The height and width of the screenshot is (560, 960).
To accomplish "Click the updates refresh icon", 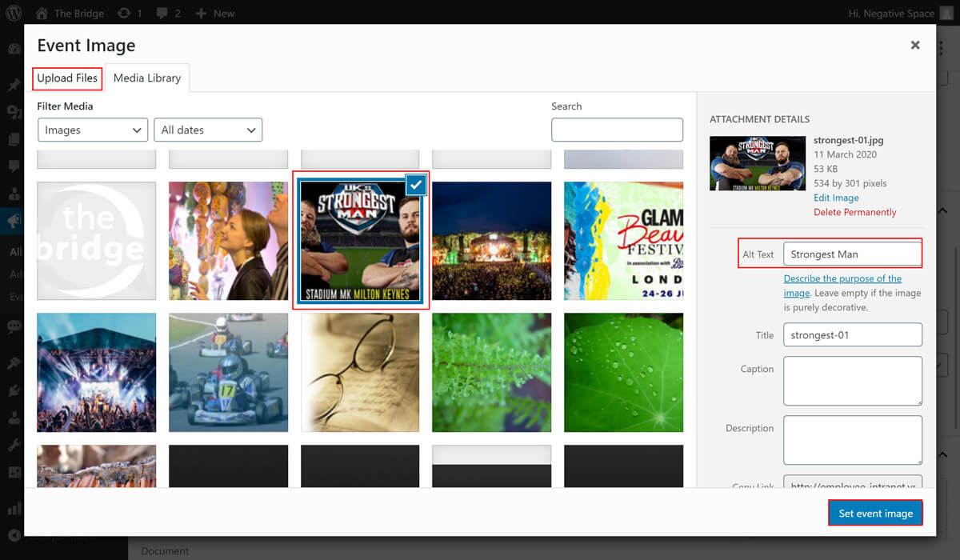I will (x=124, y=13).
